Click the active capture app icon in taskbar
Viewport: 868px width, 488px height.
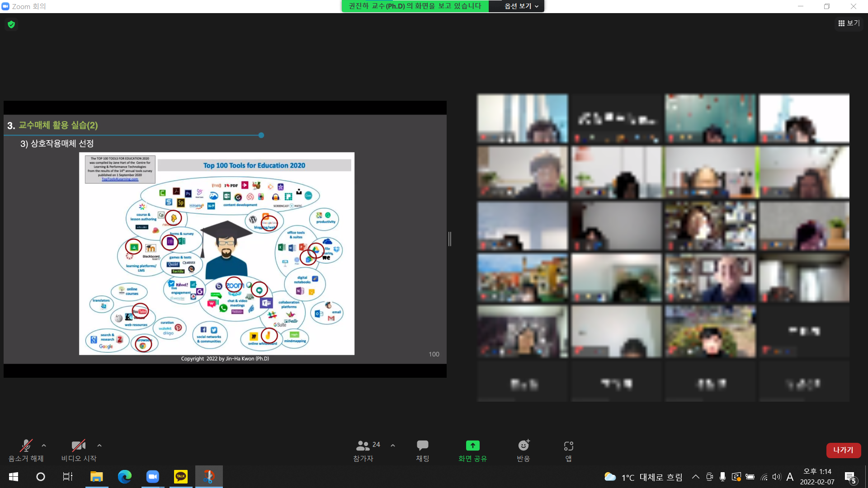(x=209, y=477)
